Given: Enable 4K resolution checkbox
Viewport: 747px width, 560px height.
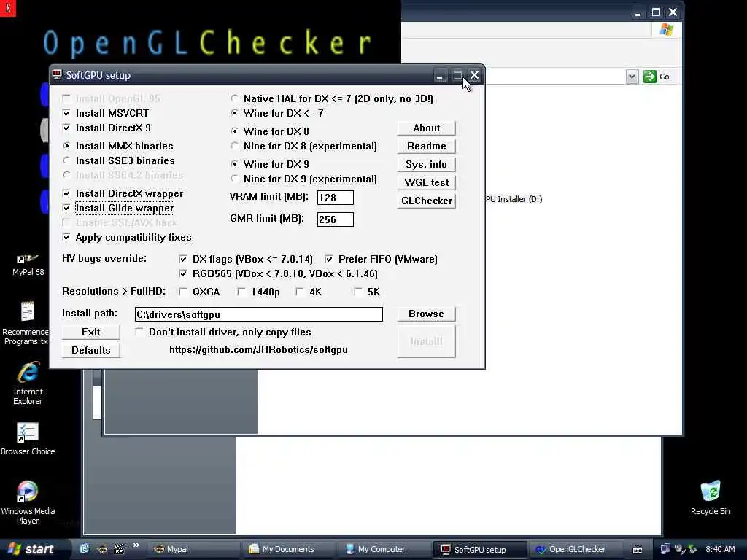Looking at the screenshot, I should [300, 292].
